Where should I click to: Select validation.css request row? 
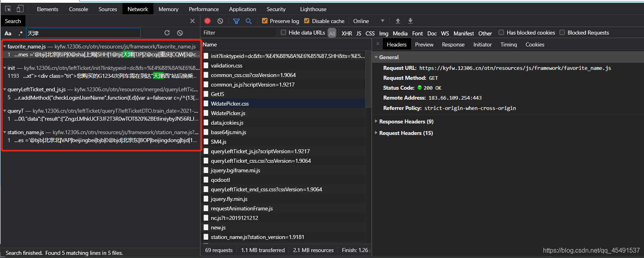pos(284,65)
